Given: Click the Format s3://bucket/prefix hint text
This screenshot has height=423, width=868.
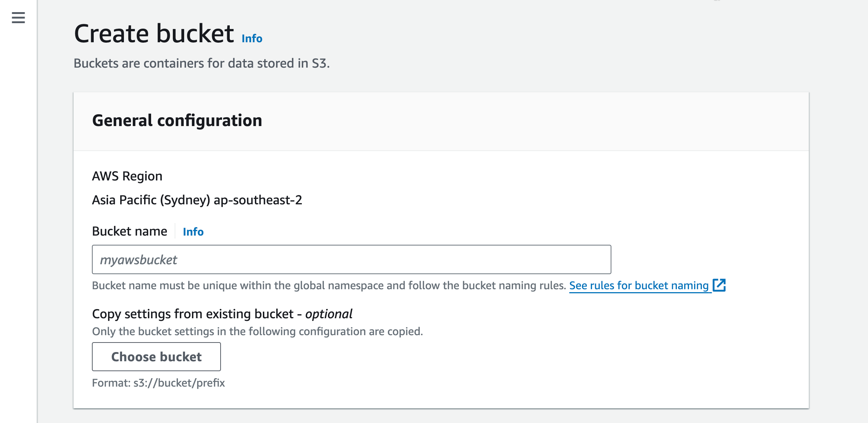Looking at the screenshot, I should click(158, 383).
